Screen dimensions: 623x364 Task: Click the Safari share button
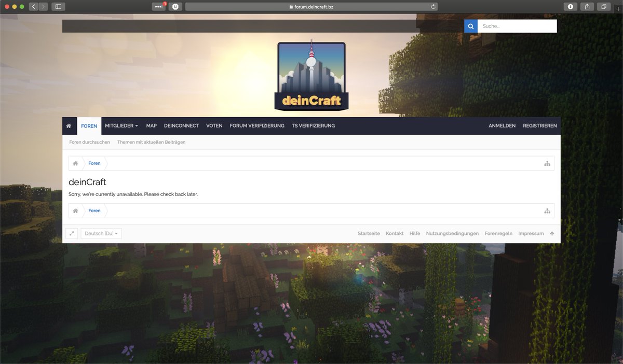pyautogui.click(x=587, y=7)
